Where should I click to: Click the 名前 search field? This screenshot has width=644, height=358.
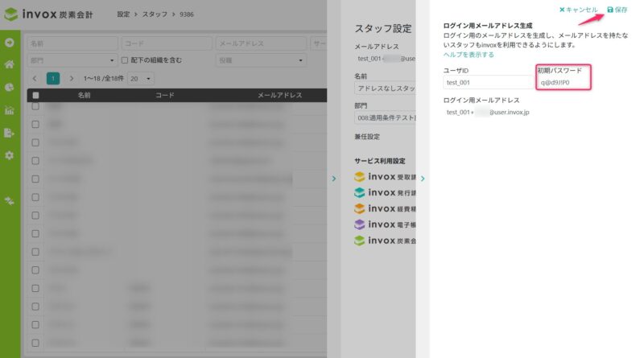coord(72,43)
